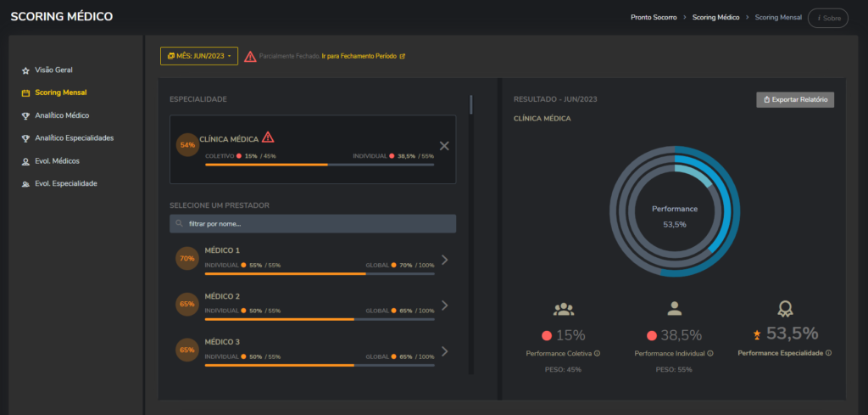Click the Exportar Relatório button
Viewport: 868px width, 415px height.
tap(795, 100)
